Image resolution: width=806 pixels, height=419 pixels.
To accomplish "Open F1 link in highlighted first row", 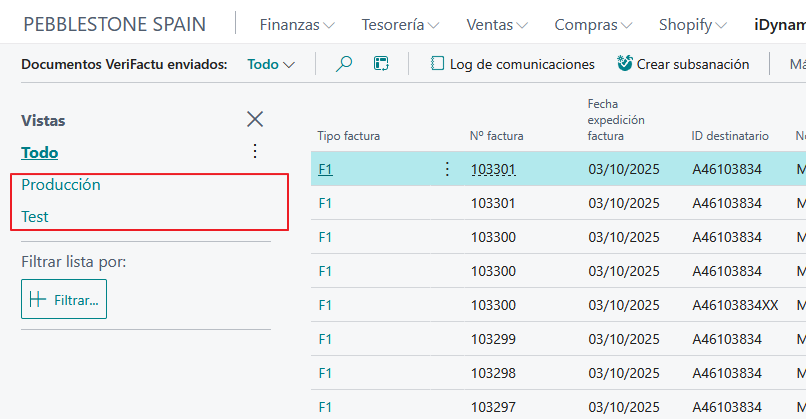I will 325,169.
